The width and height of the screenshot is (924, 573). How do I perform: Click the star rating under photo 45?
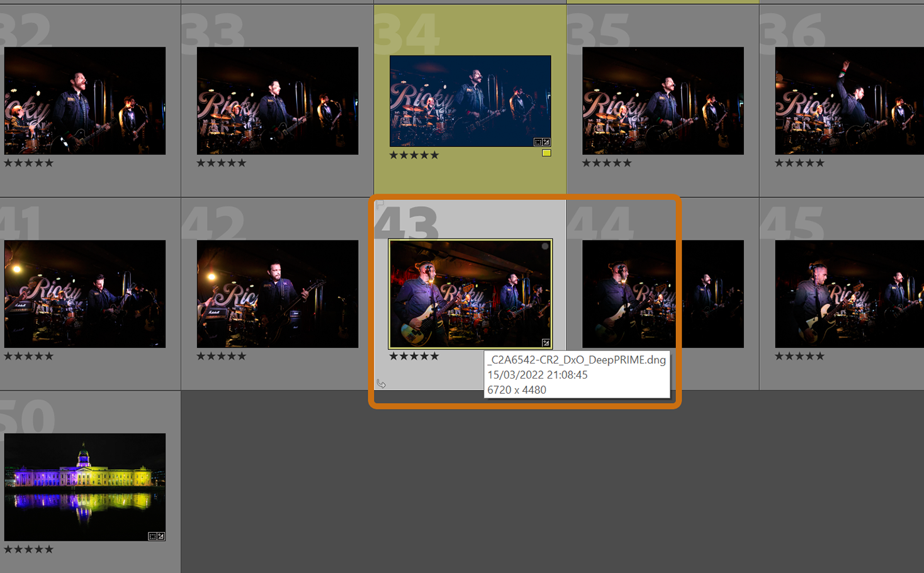point(799,356)
